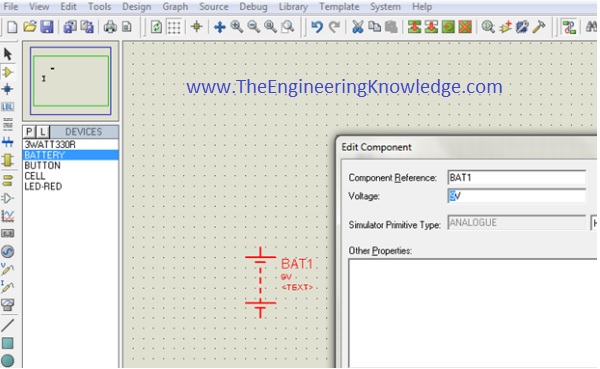Open the Library menu
The width and height of the screenshot is (600, 369).
click(293, 7)
